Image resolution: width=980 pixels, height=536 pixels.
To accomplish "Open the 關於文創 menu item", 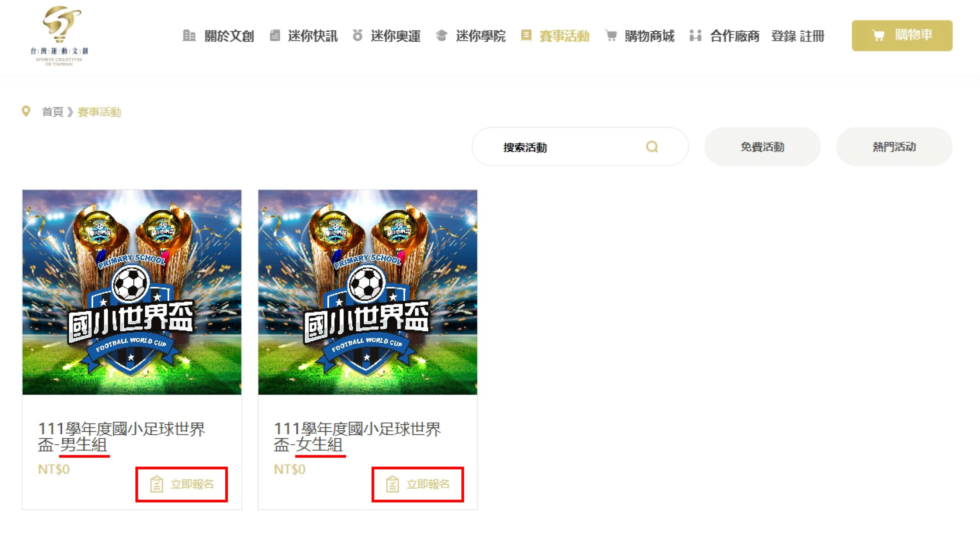I will pyautogui.click(x=229, y=36).
